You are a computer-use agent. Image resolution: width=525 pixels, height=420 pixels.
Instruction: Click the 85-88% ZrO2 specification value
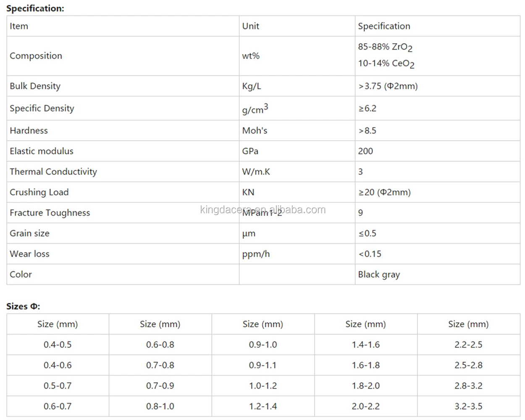[x=385, y=47]
